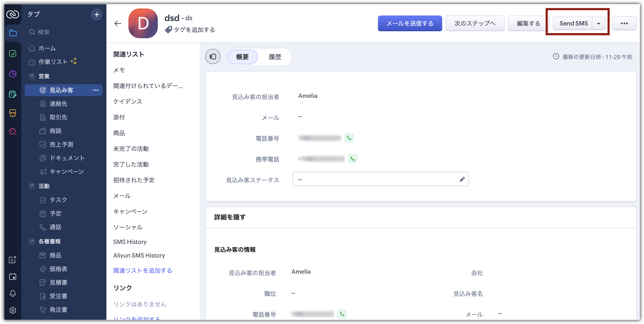
Task: Click green call icon next to 電話番号
Action: click(x=349, y=138)
